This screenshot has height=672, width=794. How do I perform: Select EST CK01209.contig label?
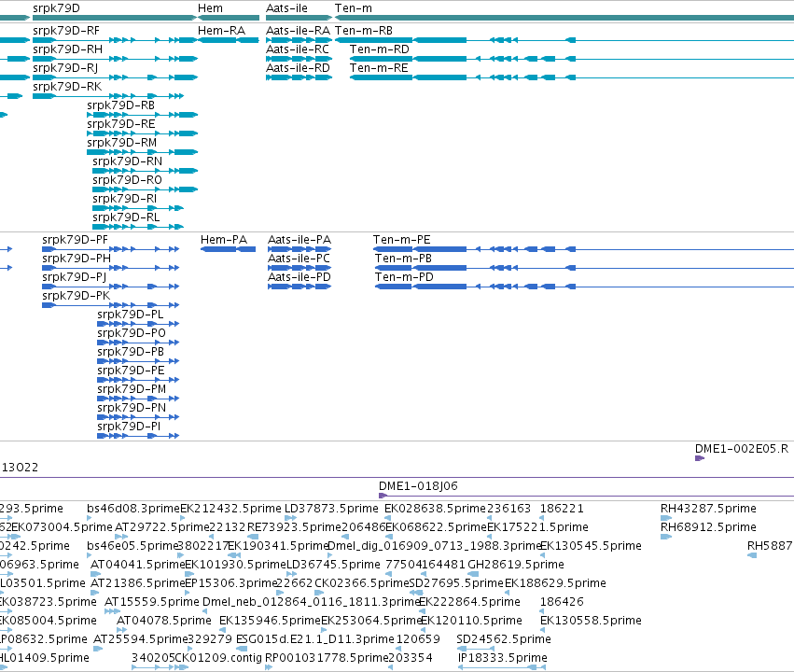(x=218, y=658)
